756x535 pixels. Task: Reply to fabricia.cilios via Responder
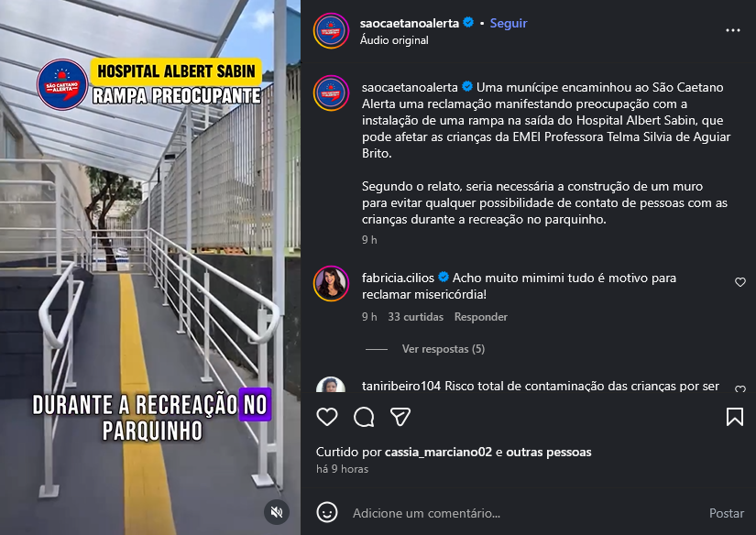pos(481,317)
